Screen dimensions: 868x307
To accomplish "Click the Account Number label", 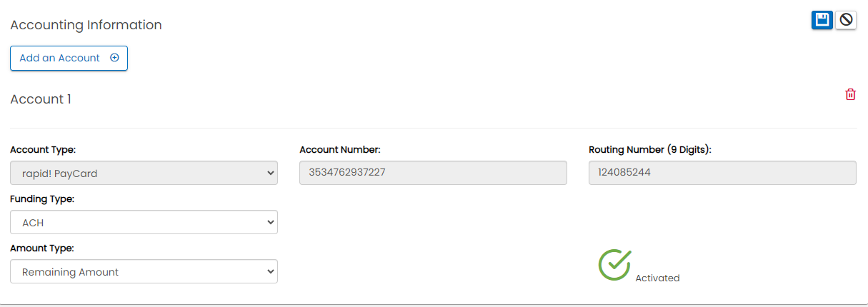I will coord(339,150).
